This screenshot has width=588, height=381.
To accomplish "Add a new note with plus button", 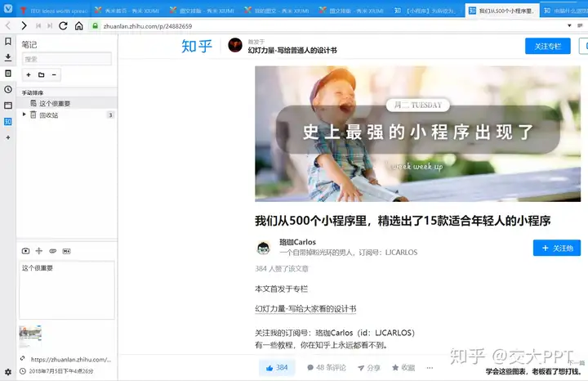I will (x=29, y=74).
